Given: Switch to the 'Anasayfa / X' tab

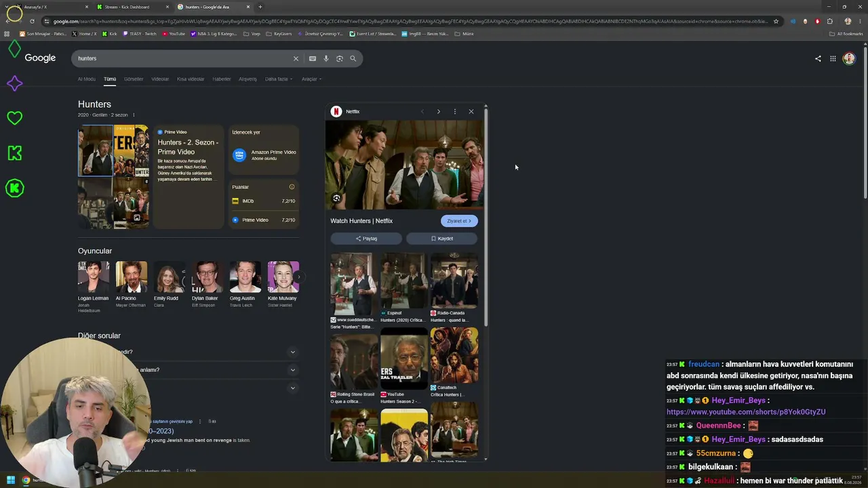Looking at the screenshot, I should coord(52,7).
